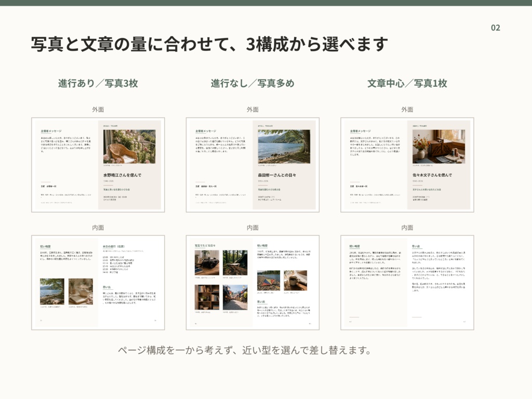Viewport: 532px width, 399px height.
Task: Select the teapot and open book photo
Action: pyautogui.click(x=81, y=291)
